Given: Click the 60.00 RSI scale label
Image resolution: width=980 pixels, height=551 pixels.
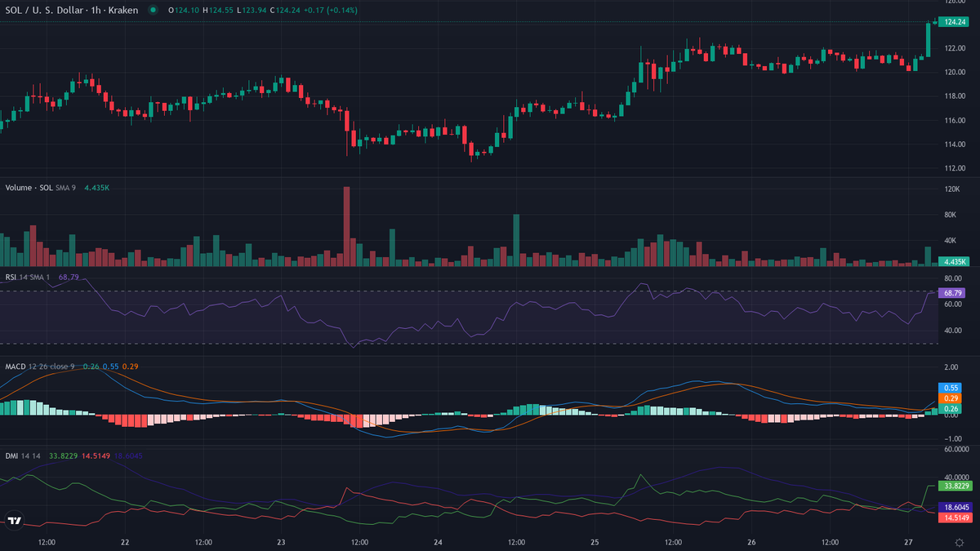Looking at the screenshot, I should tap(953, 304).
